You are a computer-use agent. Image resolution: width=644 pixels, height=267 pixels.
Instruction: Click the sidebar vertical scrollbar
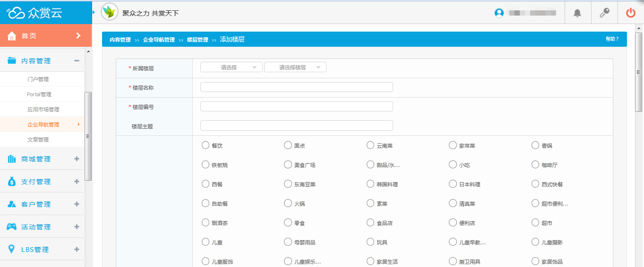pyautogui.click(x=88, y=136)
